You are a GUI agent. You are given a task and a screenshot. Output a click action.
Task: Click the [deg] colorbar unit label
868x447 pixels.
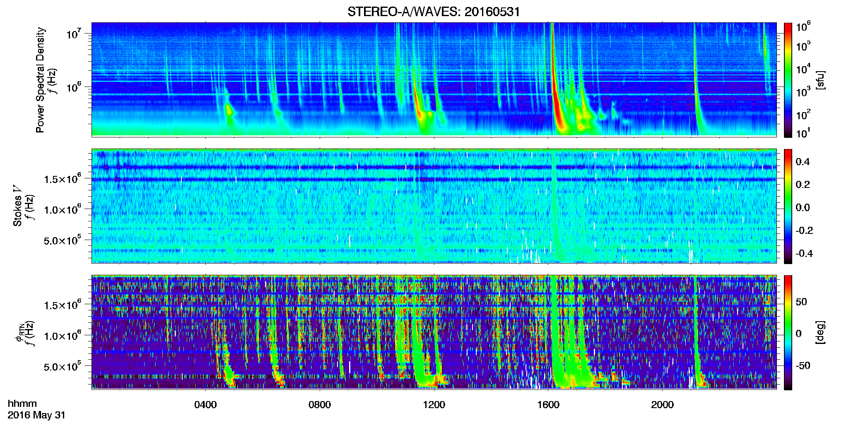(x=820, y=332)
